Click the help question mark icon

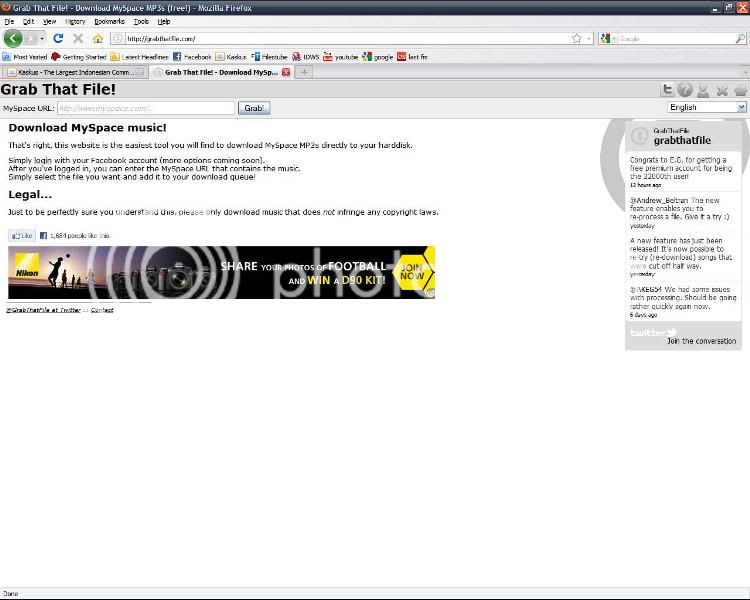point(685,89)
